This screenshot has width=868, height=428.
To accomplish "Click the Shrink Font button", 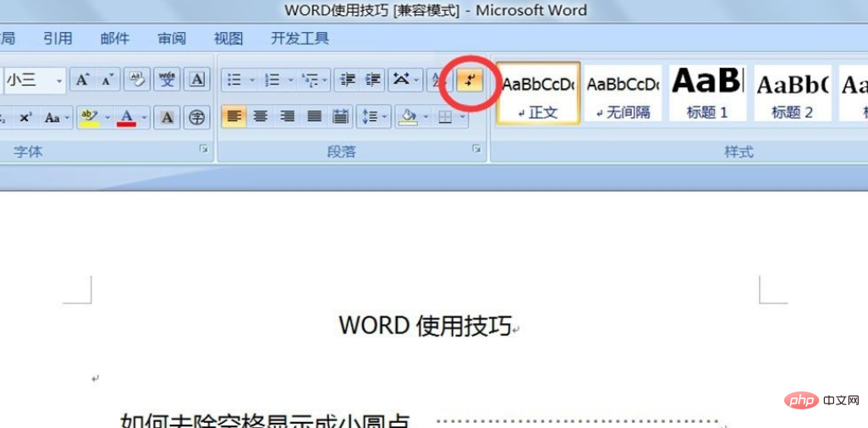I will [x=107, y=80].
